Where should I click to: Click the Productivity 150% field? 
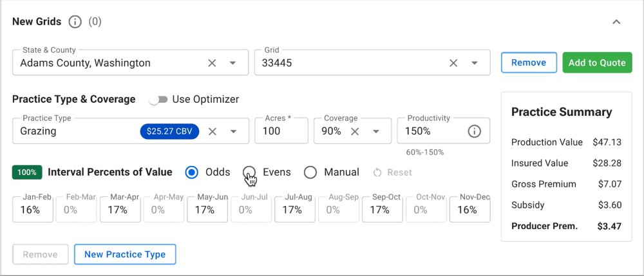[443, 131]
